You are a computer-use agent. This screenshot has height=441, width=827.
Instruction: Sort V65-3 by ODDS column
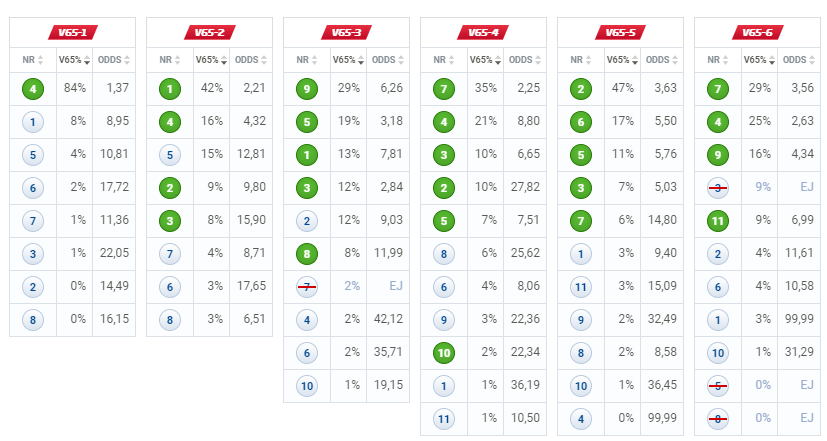click(x=388, y=60)
